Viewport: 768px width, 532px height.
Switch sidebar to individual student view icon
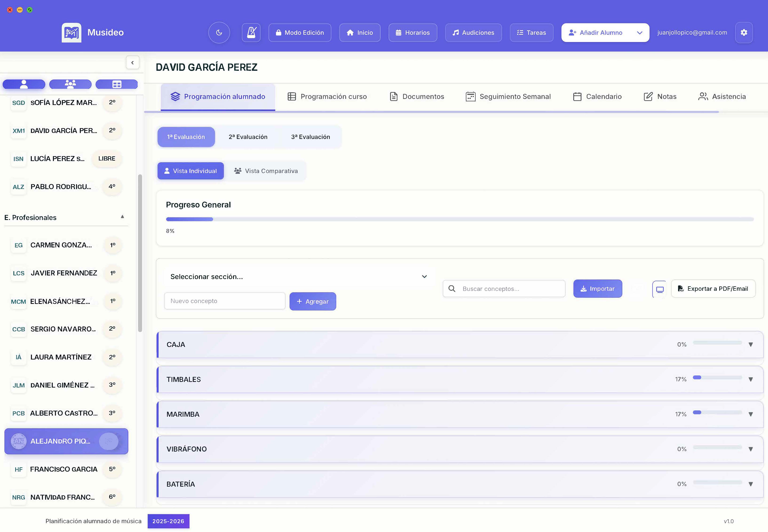pyautogui.click(x=24, y=84)
